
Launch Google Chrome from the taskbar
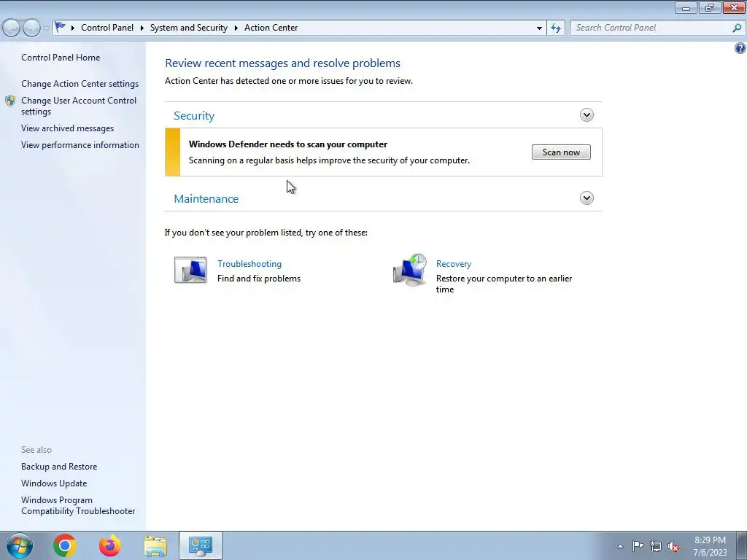[x=65, y=545]
